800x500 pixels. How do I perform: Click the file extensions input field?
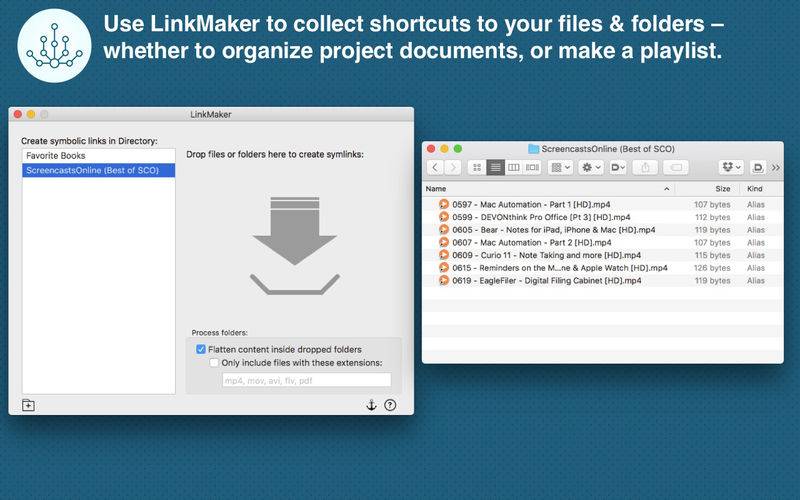pos(307,380)
